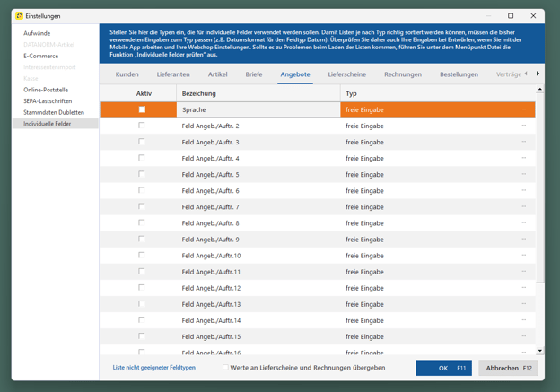Viewport: 560px width, 392px height.
Task: Select SEPA-Lastschriften in the sidebar
Action: (x=48, y=101)
